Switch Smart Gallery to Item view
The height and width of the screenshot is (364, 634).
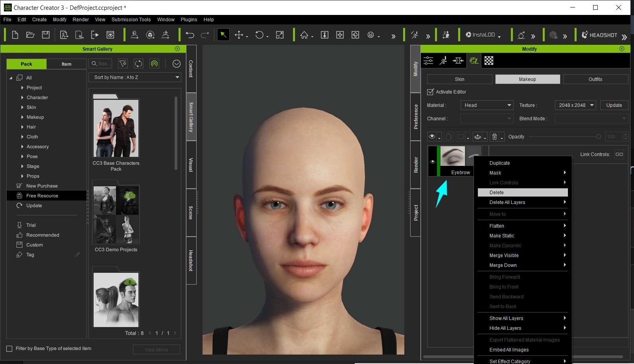tap(66, 64)
